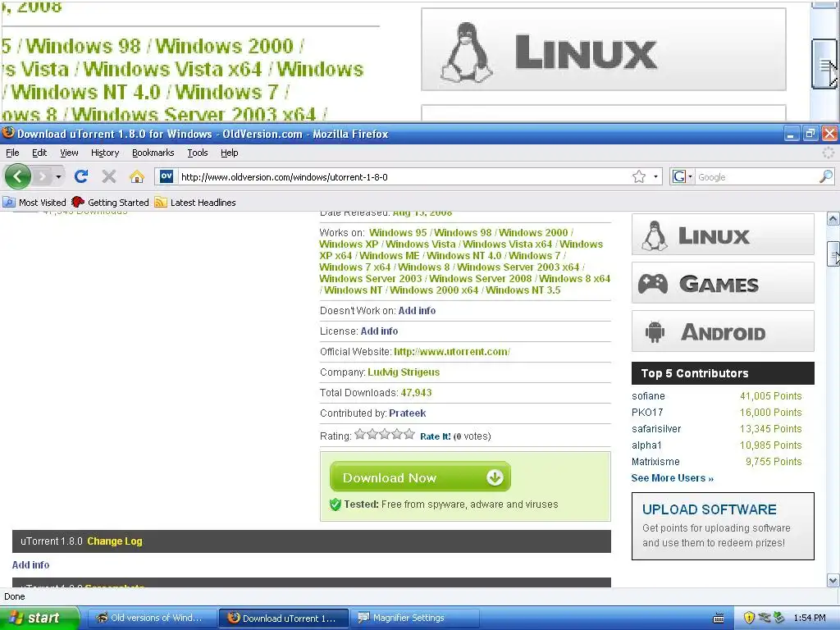Click Add info next to License
The image size is (840, 630).
coord(379,331)
